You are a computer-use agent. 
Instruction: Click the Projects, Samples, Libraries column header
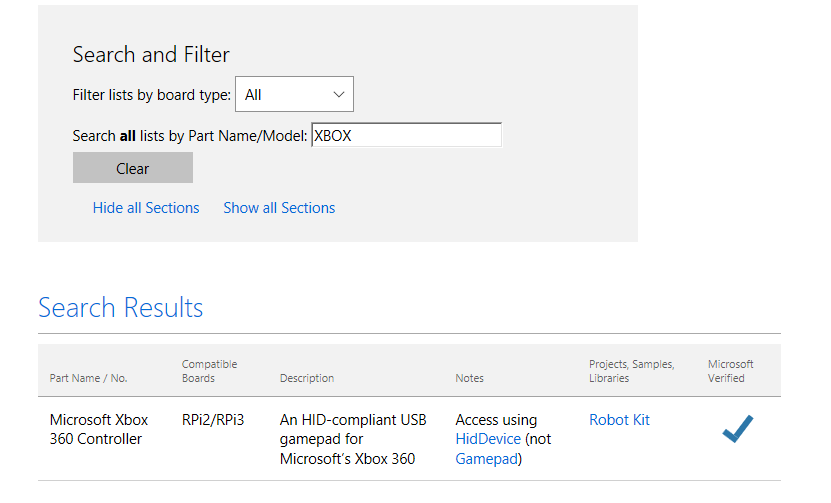pos(632,371)
